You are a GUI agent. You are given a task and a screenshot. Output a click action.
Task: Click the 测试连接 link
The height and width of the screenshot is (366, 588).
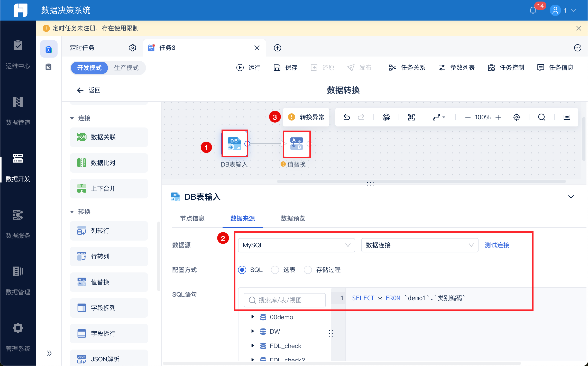(497, 245)
